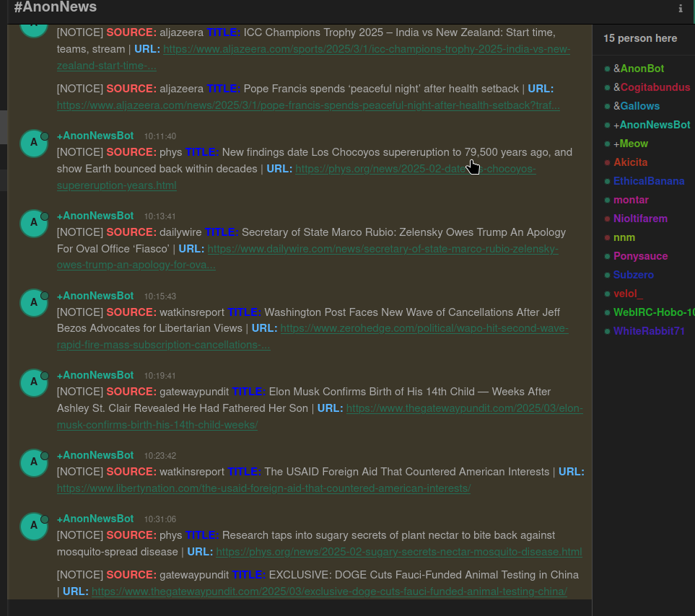
Task: Open the phys.org Los Chocoyos supereruption link
Action: pyautogui.click(x=415, y=169)
